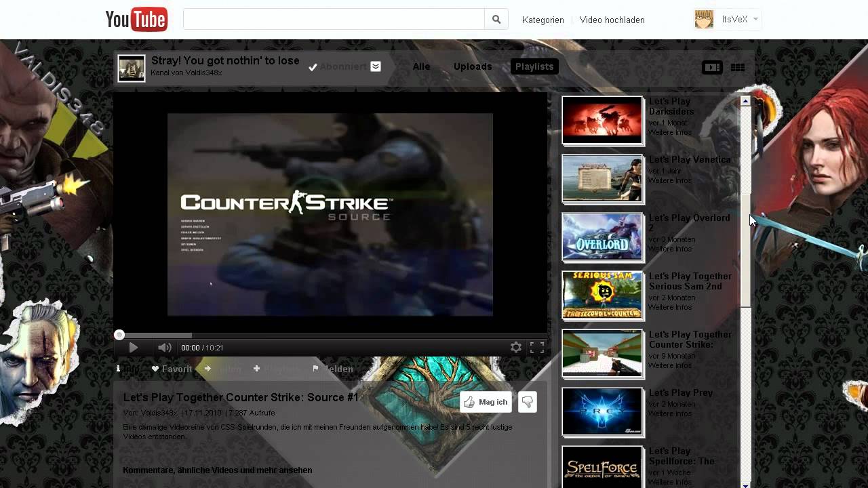Click Weitere Infos under Let's Play Overlord 2

670,249
